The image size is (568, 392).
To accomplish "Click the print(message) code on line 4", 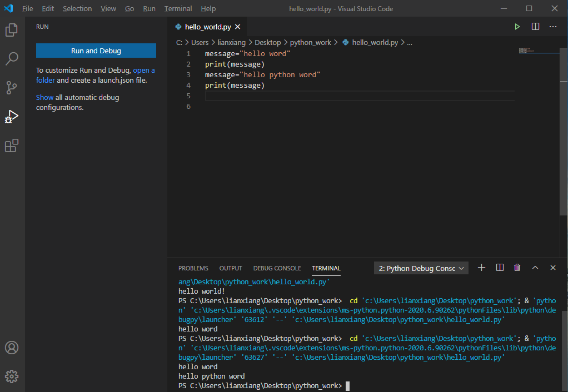I will tap(235, 85).
